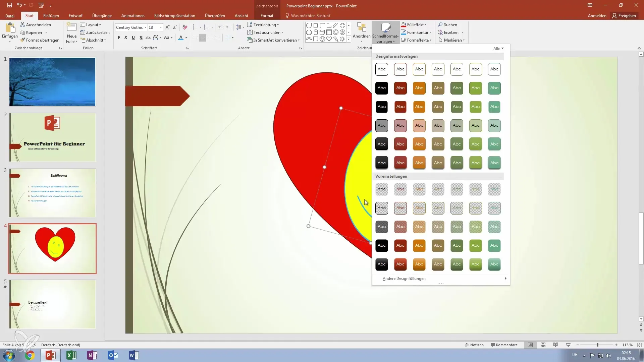Adjust the zoom slider handle
The height and width of the screenshot is (362, 644).
click(597, 345)
